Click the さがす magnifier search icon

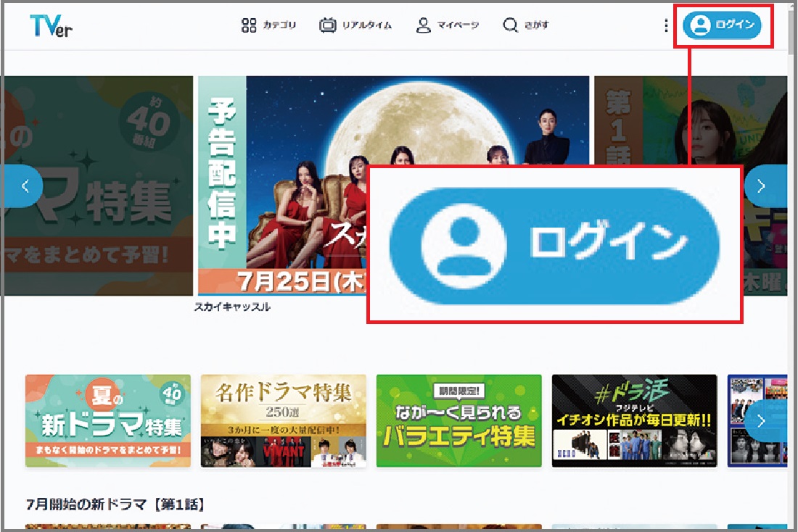coord(511,25)
